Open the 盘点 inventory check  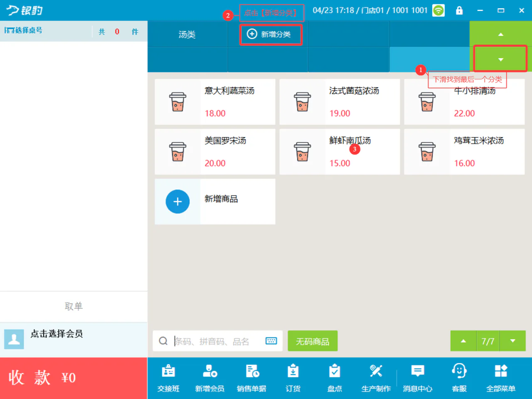pos(335,378)
